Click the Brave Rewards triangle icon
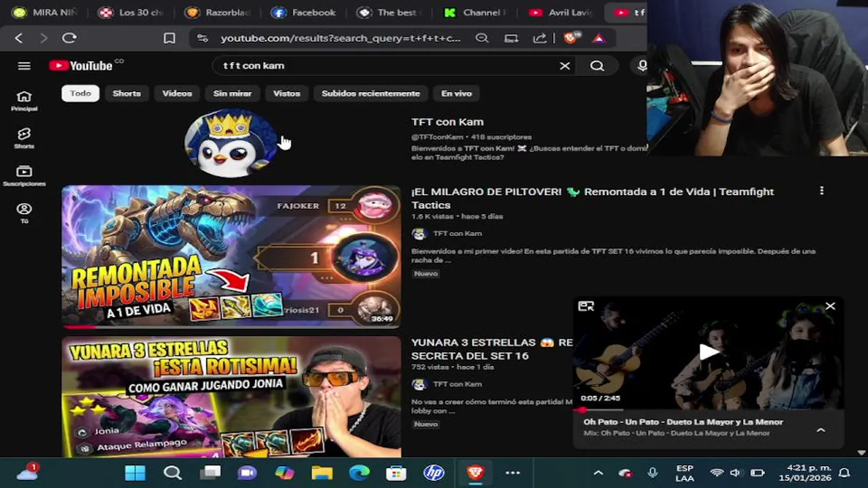The height and width of the screenshot is (488, 868). click(x=599, y=39)
